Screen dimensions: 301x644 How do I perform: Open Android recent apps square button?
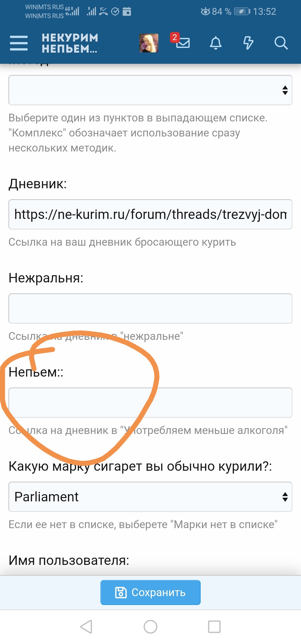click(x=214, y=627)
